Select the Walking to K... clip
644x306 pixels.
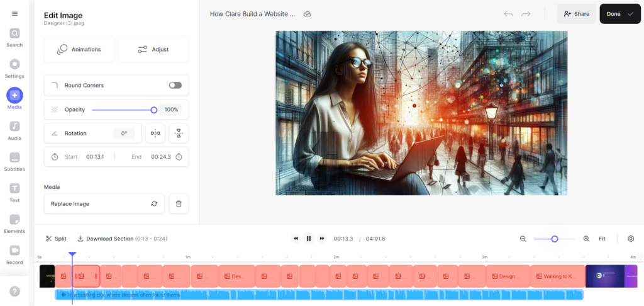558,276
